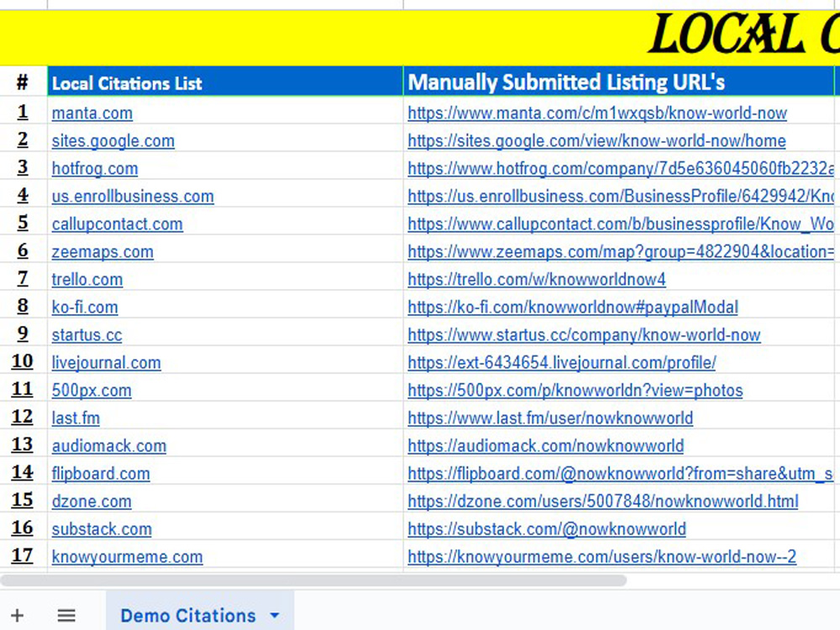Open the dzone.com/users/5007848 URL
The width and height of the screenshot is (840, 630).
(602, 501)
